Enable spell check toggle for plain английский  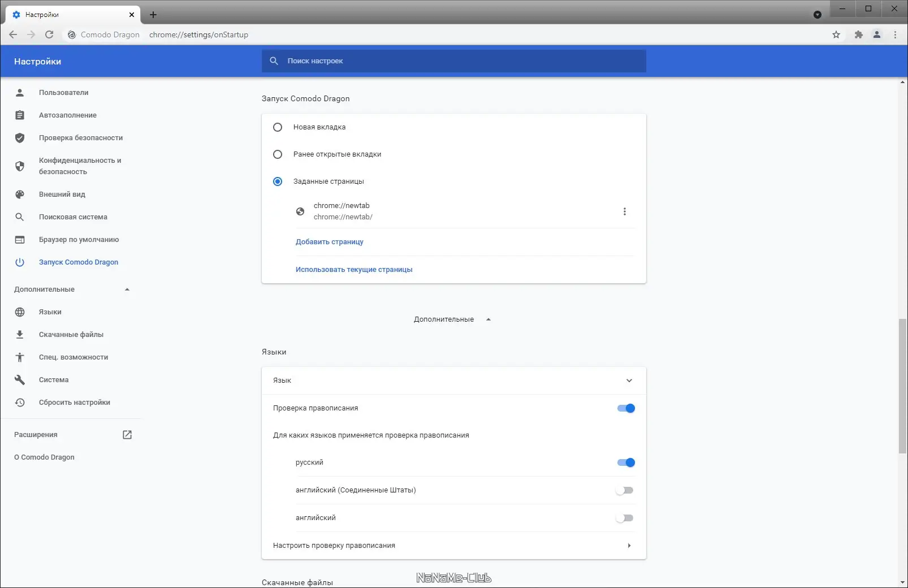(625, 518)
